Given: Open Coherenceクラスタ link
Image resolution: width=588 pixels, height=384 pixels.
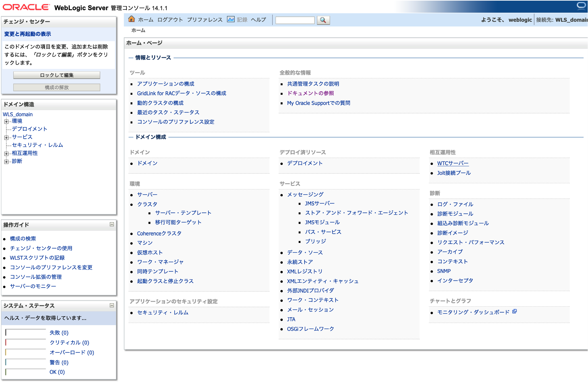Looking at the screenshot, I should pyautogui.click(x=159, y=233).
